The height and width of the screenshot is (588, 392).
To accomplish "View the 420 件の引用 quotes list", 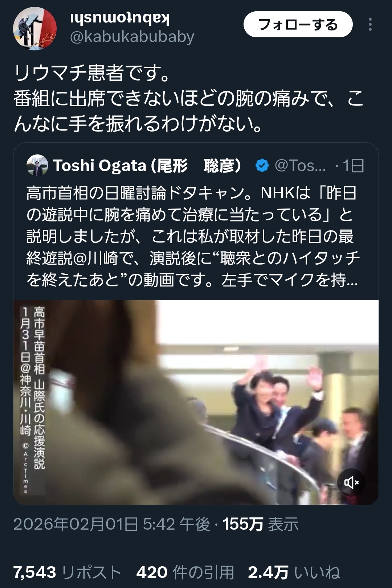I will tap(185, 572).
